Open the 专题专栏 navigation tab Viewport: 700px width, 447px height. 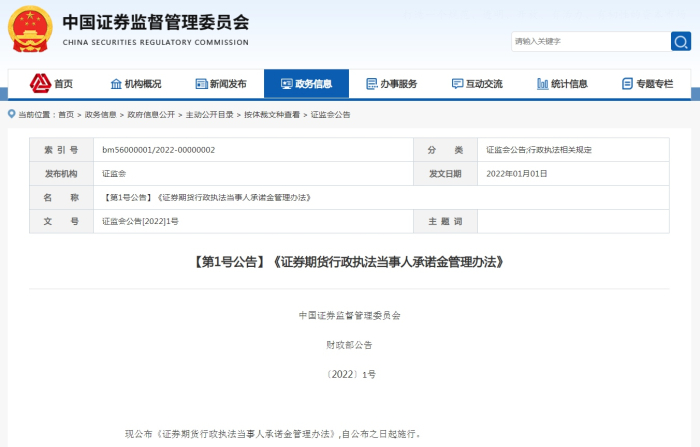(x=647, y=84)
